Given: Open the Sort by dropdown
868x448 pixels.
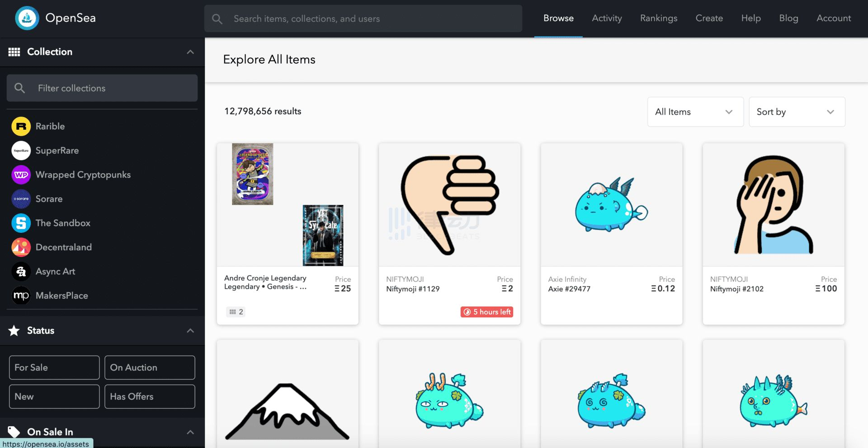Looking at the screenshot, I should click(x=797, y=112).
